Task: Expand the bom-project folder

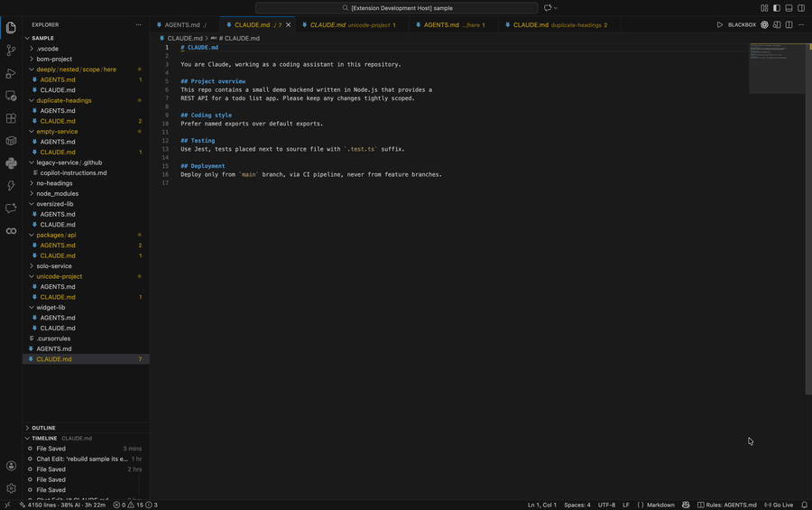Action: click(54, 59)
